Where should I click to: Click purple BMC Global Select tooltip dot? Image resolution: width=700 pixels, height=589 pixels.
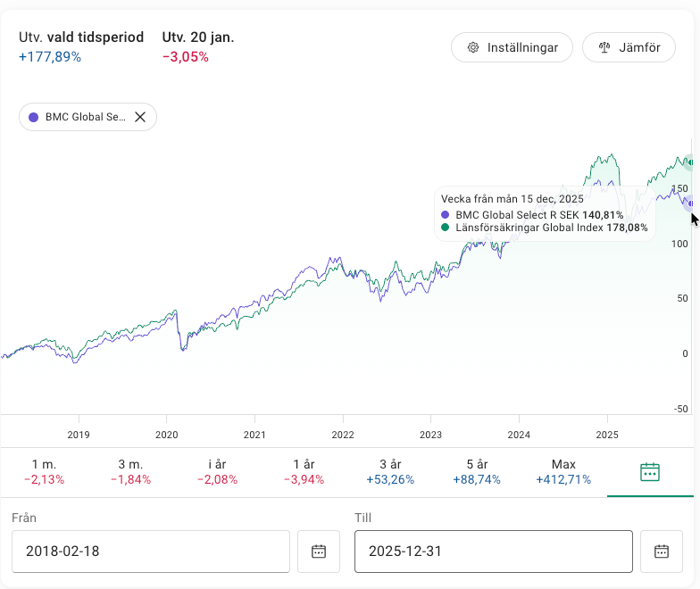click(x=446, y=215)
